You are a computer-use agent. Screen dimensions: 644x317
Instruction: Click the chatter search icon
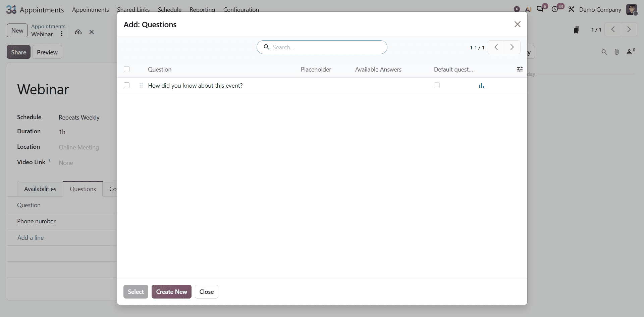point(604,52)
